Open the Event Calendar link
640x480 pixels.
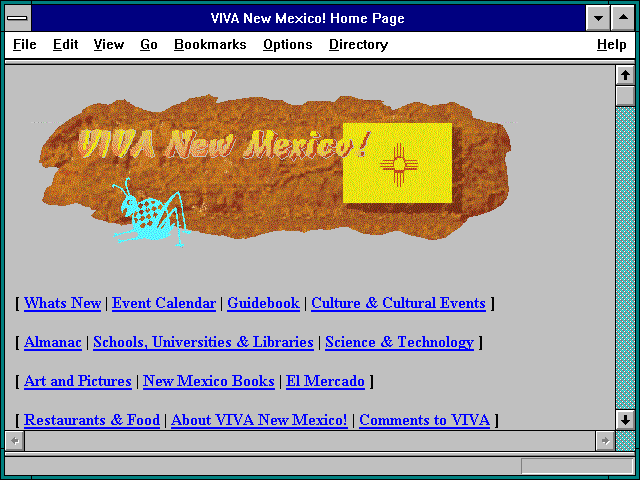pyautogui.click(x=164, y=303)
